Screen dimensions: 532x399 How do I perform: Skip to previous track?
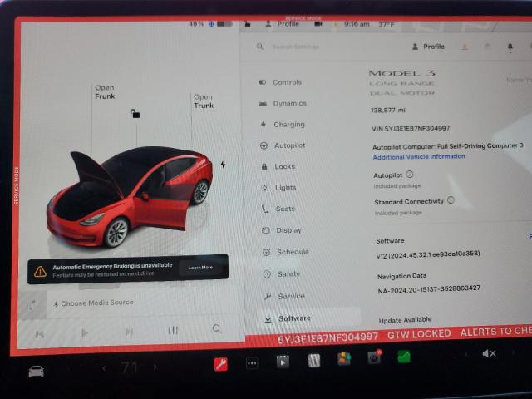coord(40,334)
